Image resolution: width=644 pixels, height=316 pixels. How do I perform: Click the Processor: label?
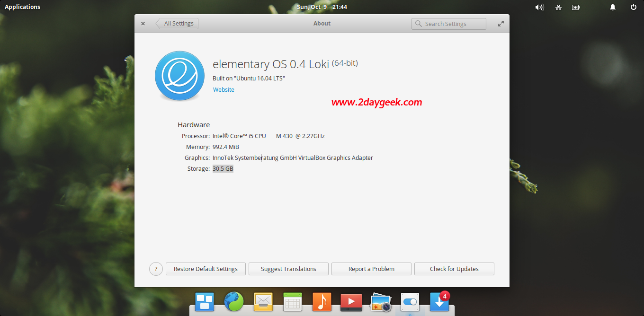[196, 136]
